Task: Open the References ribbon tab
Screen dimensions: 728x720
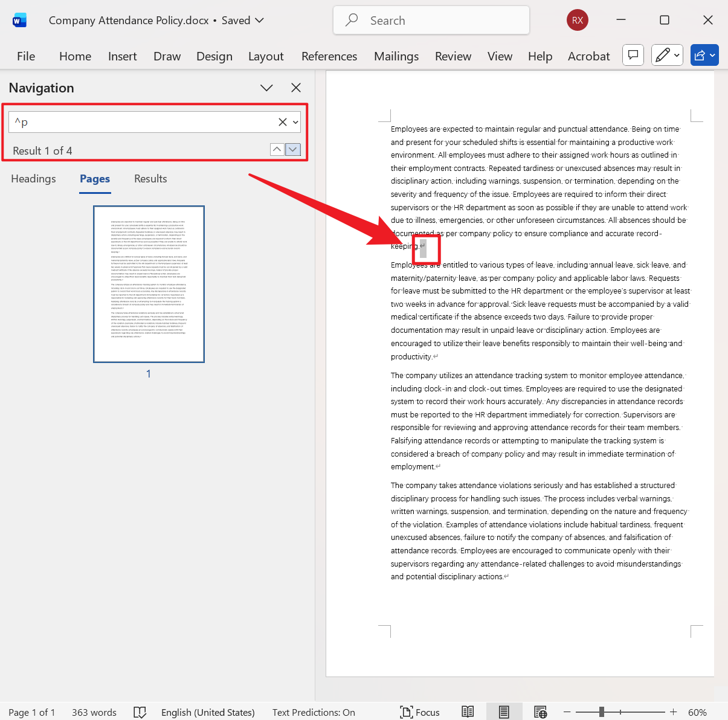Action: pyautogui.click(x=329, y=56)
